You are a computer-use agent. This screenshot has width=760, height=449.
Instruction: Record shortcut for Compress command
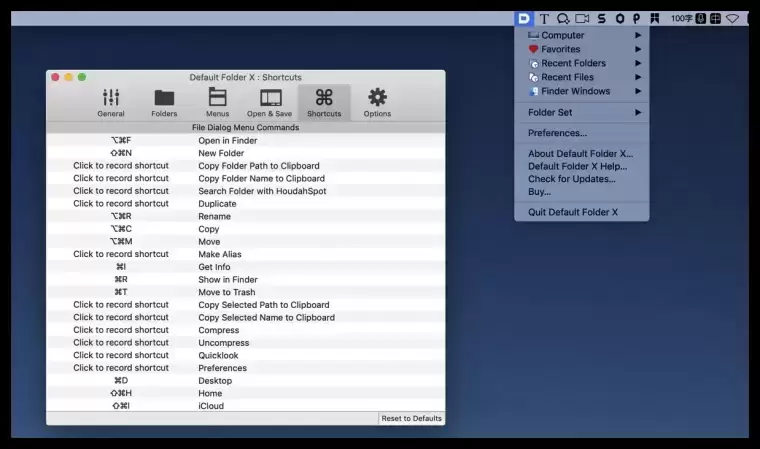[x=121, y=330]
